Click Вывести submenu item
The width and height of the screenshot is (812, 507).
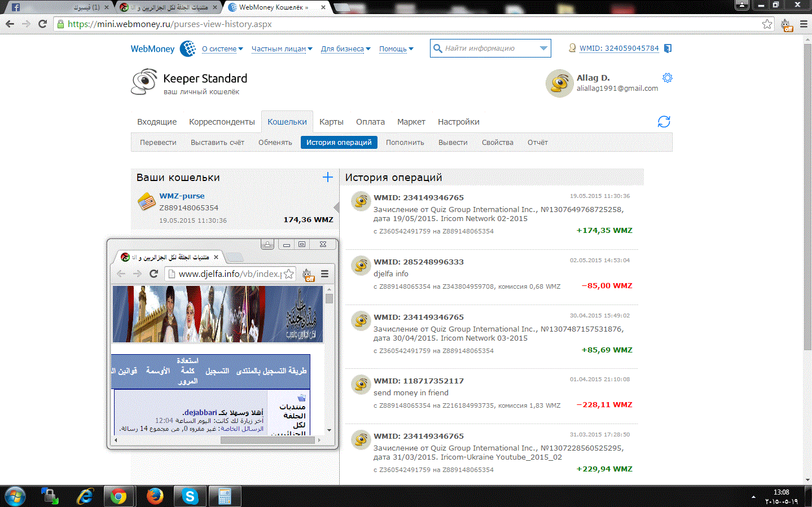[x=453, y=143]
